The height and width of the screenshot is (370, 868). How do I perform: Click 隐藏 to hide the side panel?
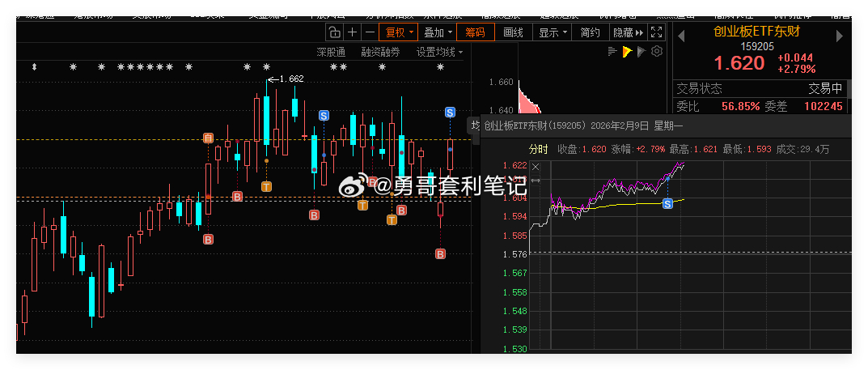(629, 32)
